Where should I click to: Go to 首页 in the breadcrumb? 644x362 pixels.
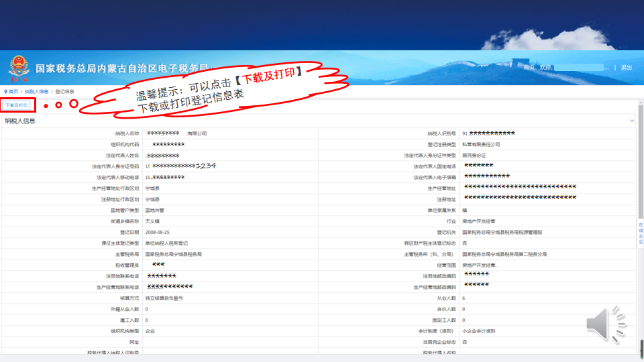(x=13, y=92)
